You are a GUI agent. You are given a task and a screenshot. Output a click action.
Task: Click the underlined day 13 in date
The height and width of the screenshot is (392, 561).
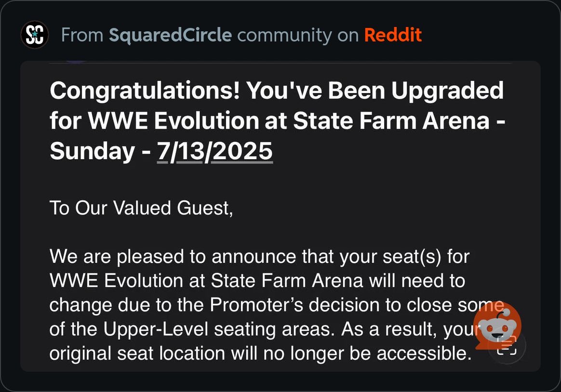[190, 151]
